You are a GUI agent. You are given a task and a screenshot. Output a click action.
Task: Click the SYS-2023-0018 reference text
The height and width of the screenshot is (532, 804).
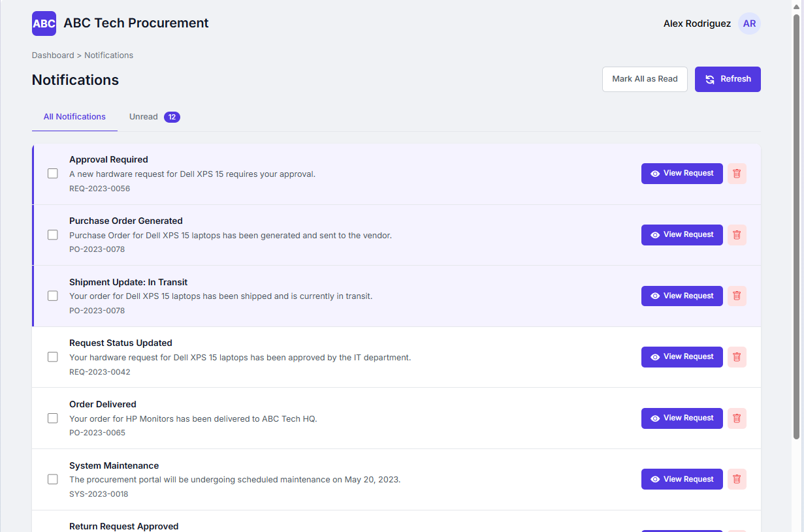click(x=99, y=494)
